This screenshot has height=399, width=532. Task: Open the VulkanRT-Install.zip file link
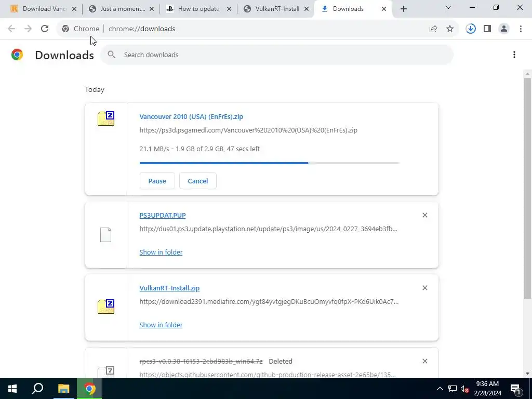(169, 288)
